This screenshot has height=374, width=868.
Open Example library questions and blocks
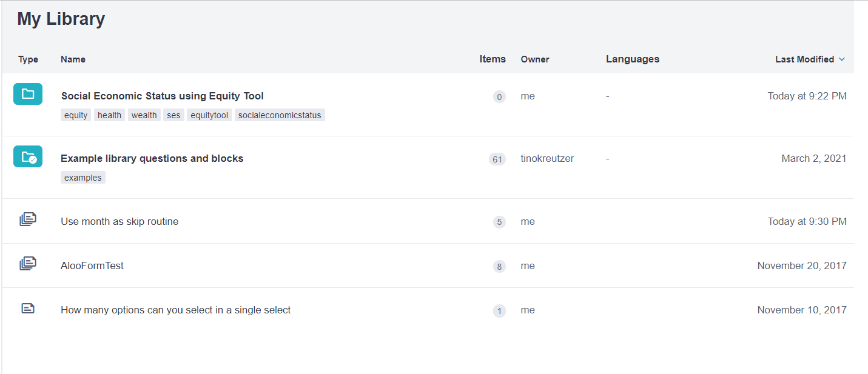click(x=152, y=158)
